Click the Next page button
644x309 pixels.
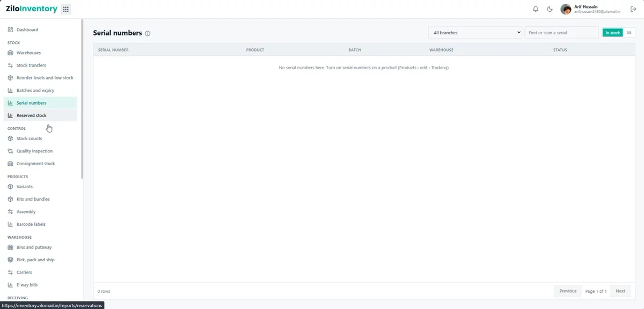click(620, 291)
